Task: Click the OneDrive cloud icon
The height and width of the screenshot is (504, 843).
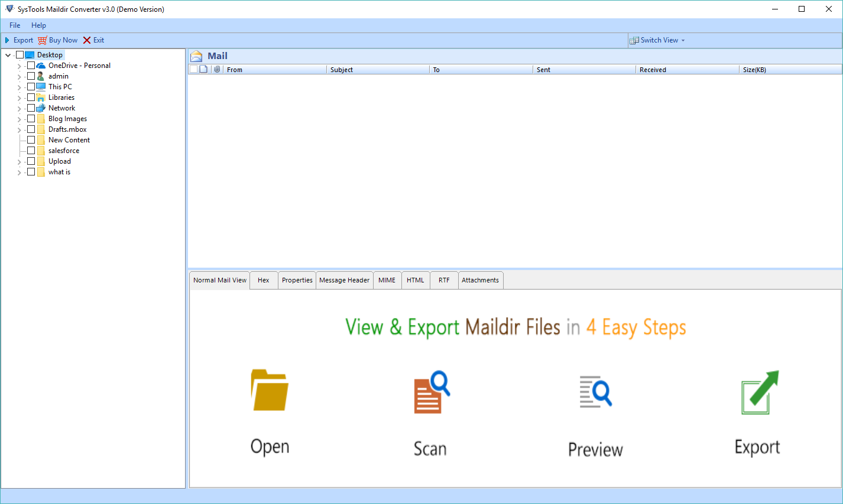Action: pos(41,66)
